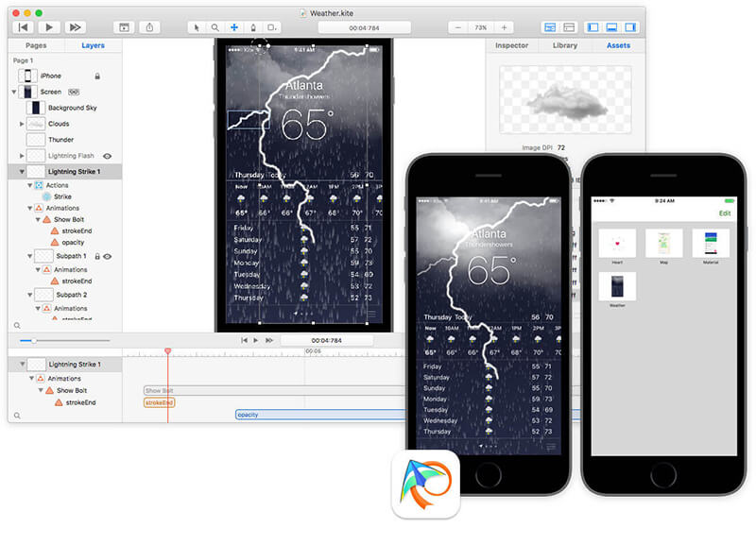756x545 pixels.
Task: Click the Strike action gear icon
Action: click(x=46, y=196)
